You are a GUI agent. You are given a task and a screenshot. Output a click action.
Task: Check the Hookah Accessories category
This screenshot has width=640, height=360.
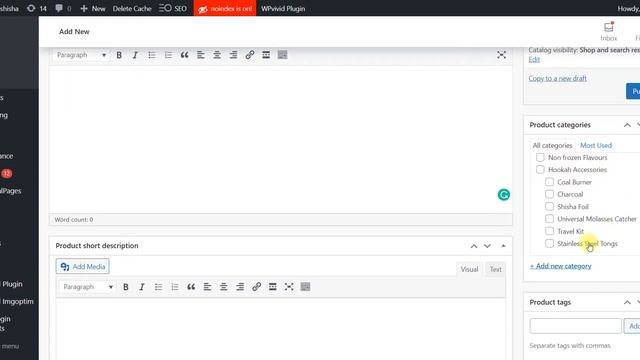540,169
